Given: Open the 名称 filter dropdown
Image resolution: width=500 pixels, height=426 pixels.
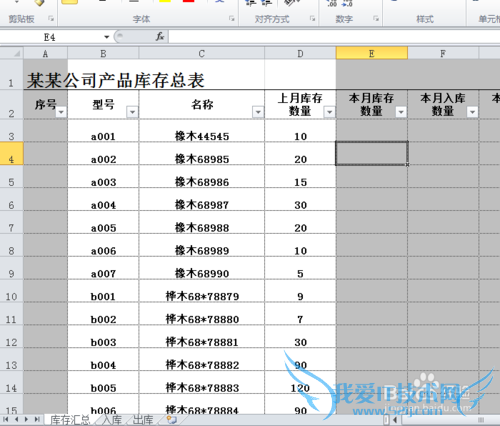Looking at the screenshot, I should click(258, 112).
